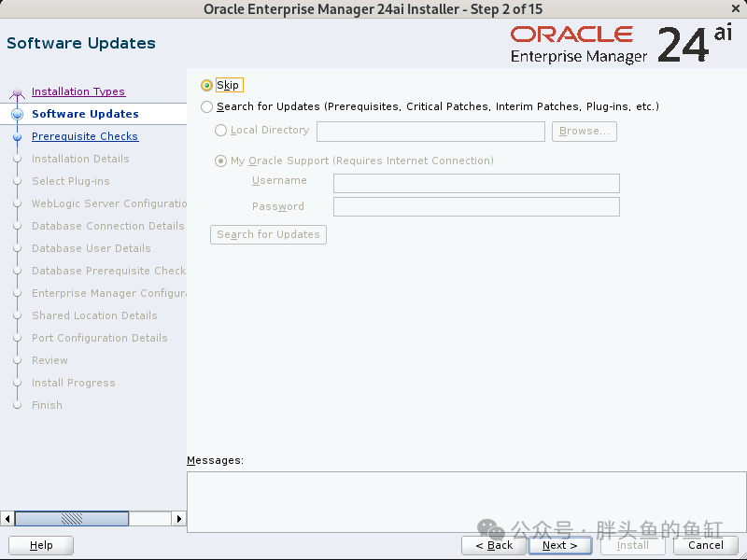Proceed with the Next button

tap(559, 545)
